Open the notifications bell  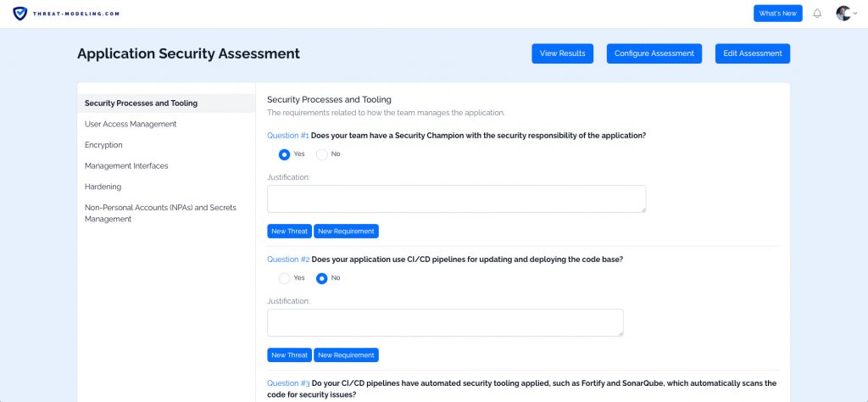(817, 14)
